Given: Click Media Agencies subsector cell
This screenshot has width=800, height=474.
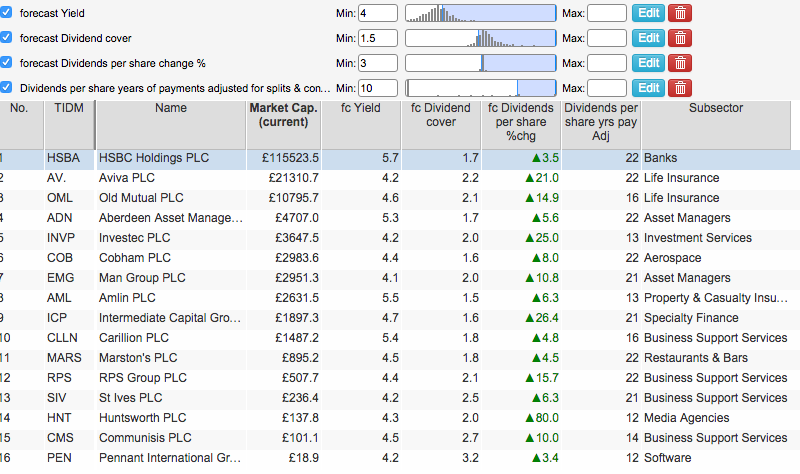Looking at the screenshot, I should [716, 418].
